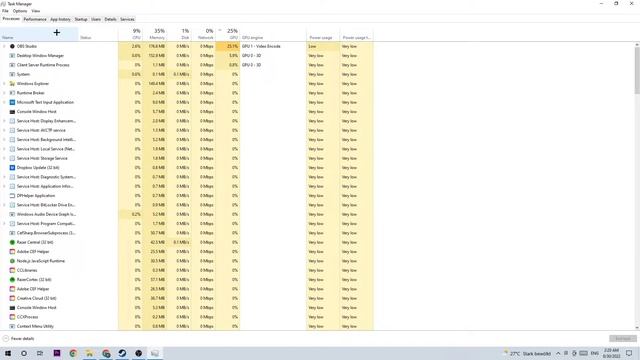The width and height of the screenshot is (640, 360).
Task: Sort by the Disk column header
Action: [179, 34]
